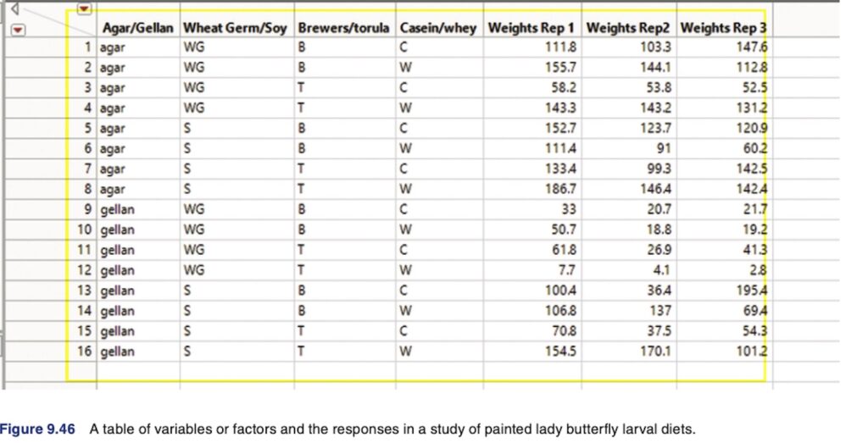
Task: Select the Wheat Germ/Soy column header
Action: pos(236,28)
